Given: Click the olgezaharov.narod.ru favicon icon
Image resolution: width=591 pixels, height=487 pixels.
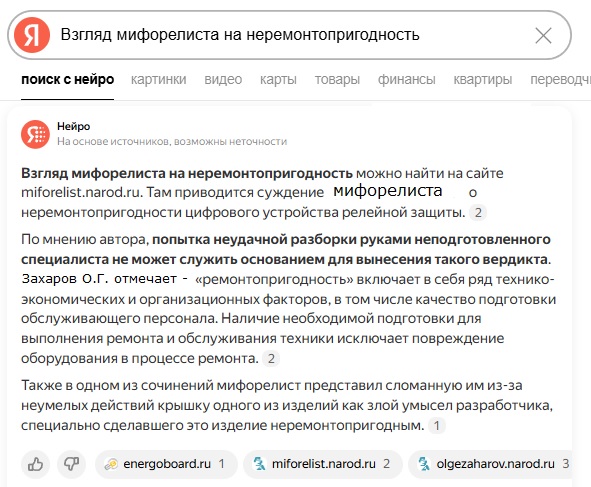Looking at the screenshot, I should [424, 464].
